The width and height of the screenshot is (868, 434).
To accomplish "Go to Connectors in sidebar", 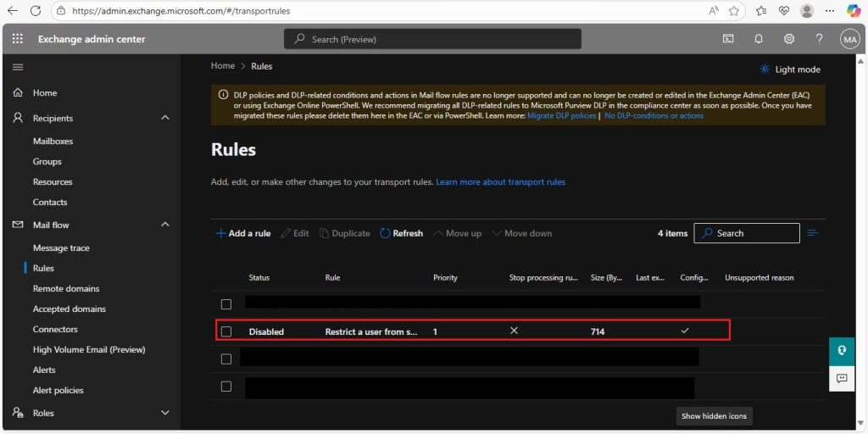I will point(55,329).
